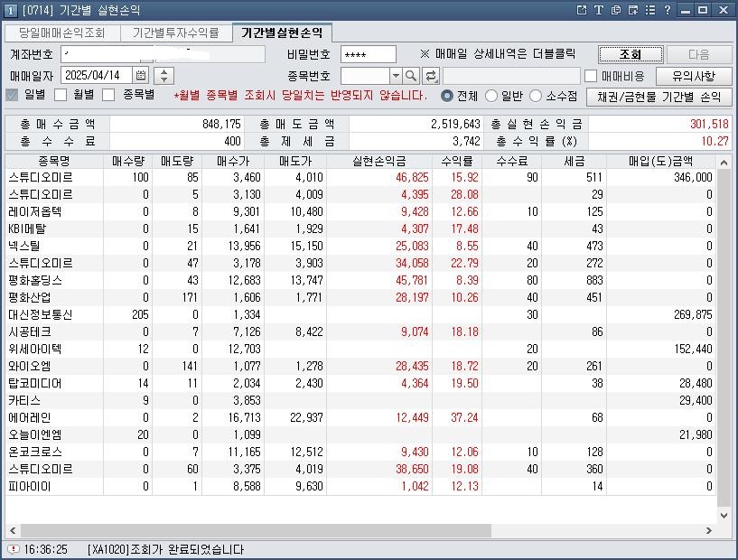Open help with the question mark icon
The image size is (738, 560).
click(667, 10)
